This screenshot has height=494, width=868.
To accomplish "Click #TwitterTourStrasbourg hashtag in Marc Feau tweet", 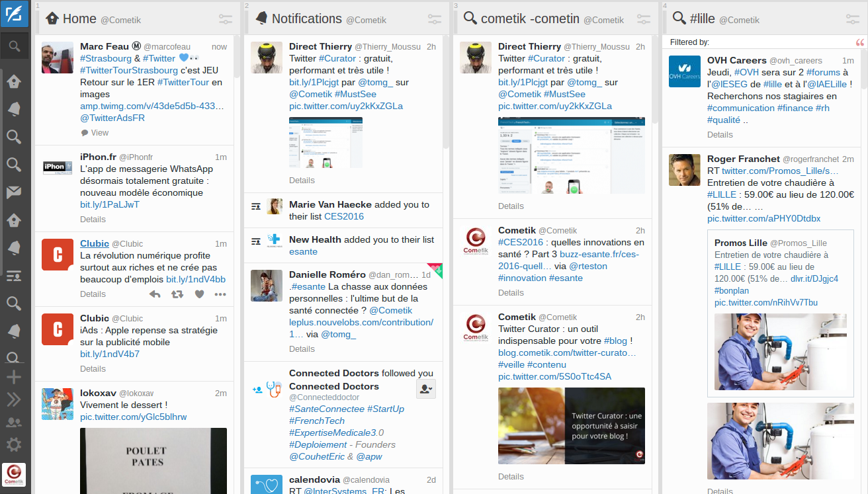I will pyautogui.click(x=129, y=70).
